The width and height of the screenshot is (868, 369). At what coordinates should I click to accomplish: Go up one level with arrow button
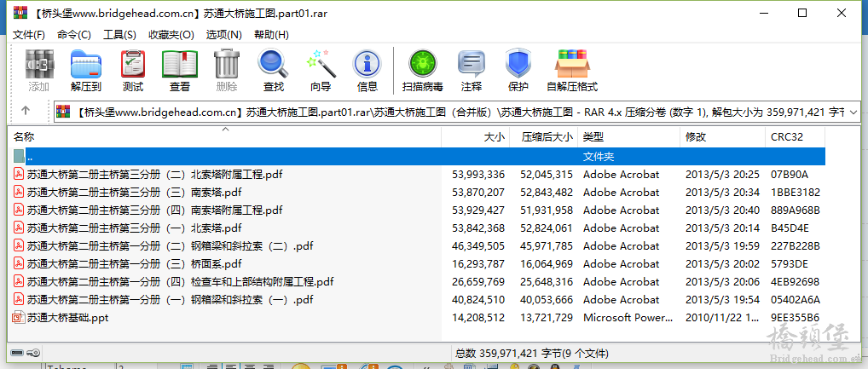click(26, 111)
